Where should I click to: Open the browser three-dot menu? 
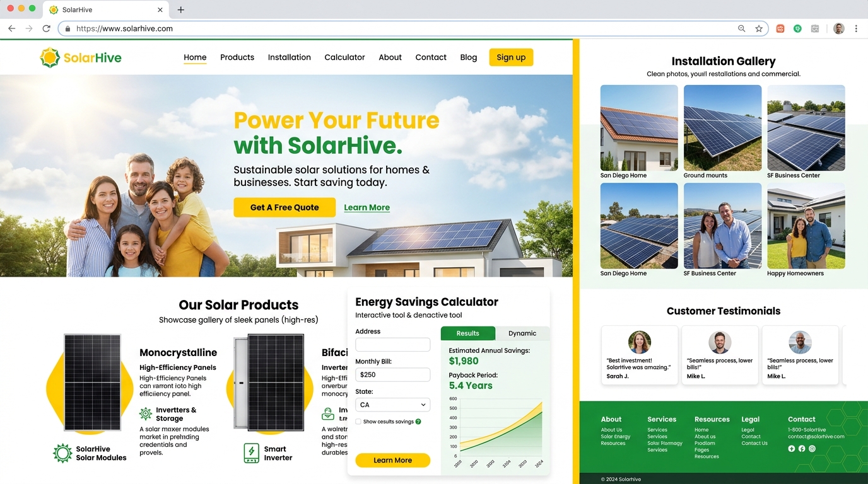coord(856,28)
